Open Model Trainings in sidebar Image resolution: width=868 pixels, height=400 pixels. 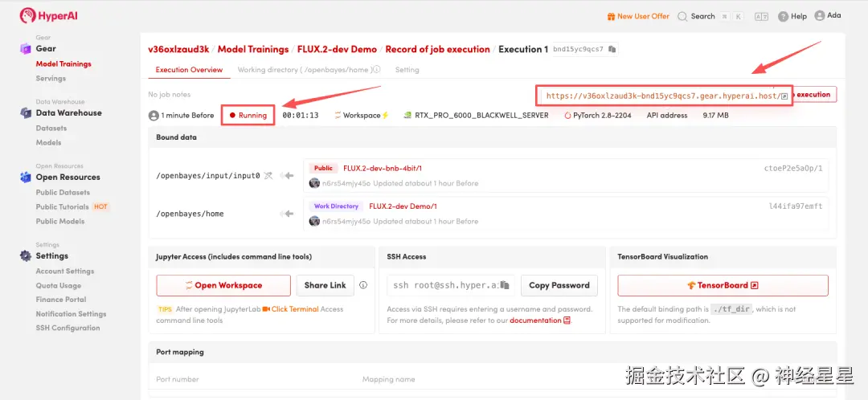coord(63,64)
